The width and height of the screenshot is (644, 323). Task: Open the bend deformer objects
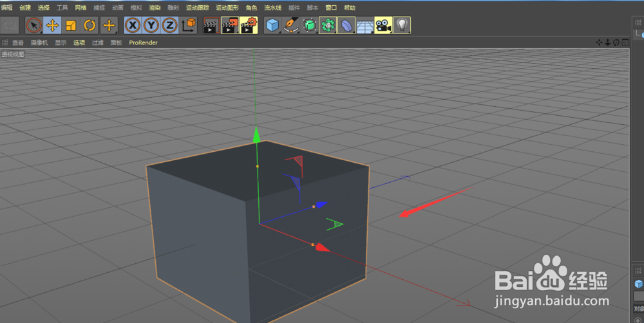pyautogui.click(x=346, y=26)
